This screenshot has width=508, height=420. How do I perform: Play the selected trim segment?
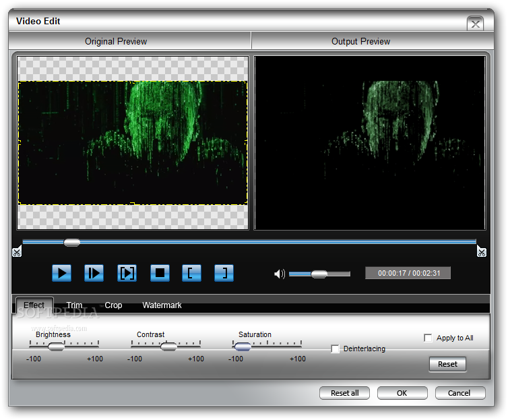point(127,273)
